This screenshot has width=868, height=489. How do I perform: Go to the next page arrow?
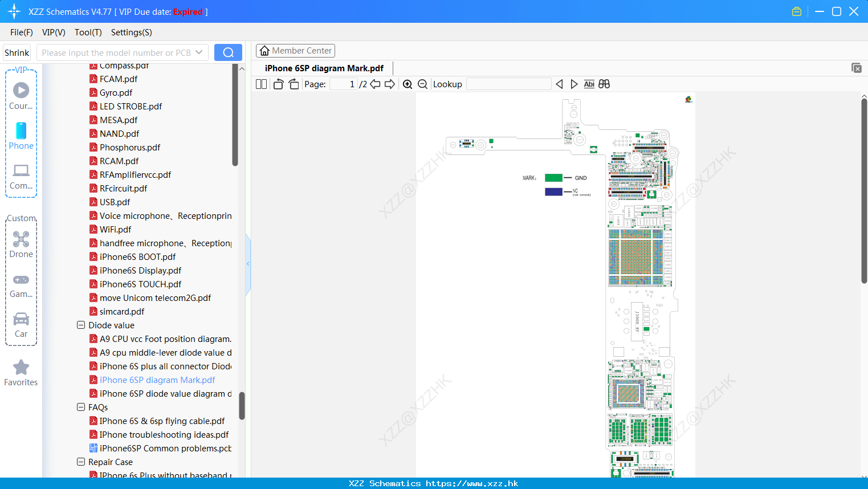[390, 84]
